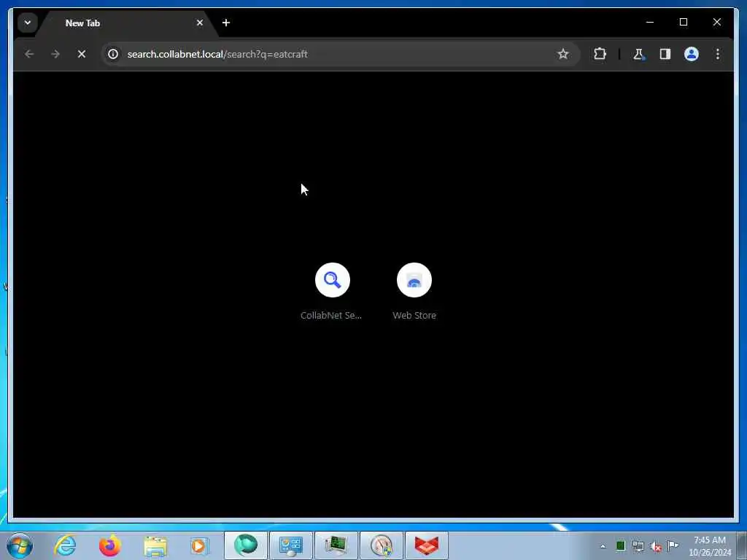Image resolution: width=747 pixels, height=560 pixels.
Task: Go forward to next page
Action: [x=55, y=54]
